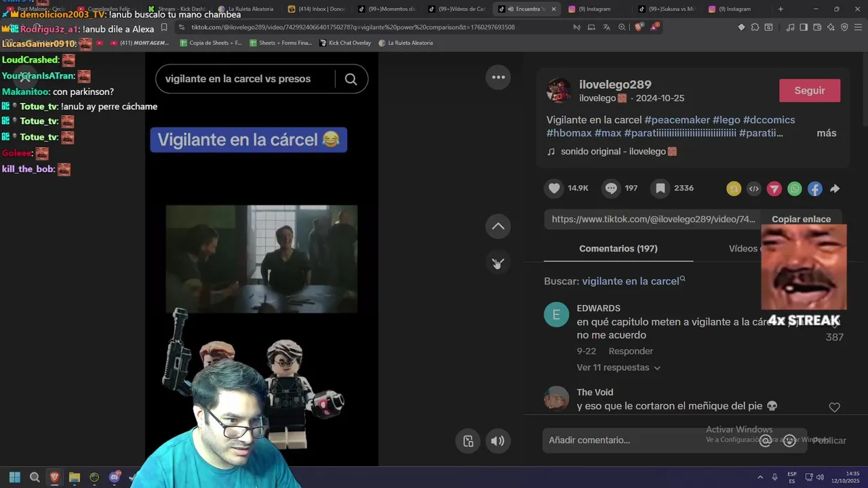
Task: Open Windows taskbar search
Action: pyautogui.click(x=35, y=477)
